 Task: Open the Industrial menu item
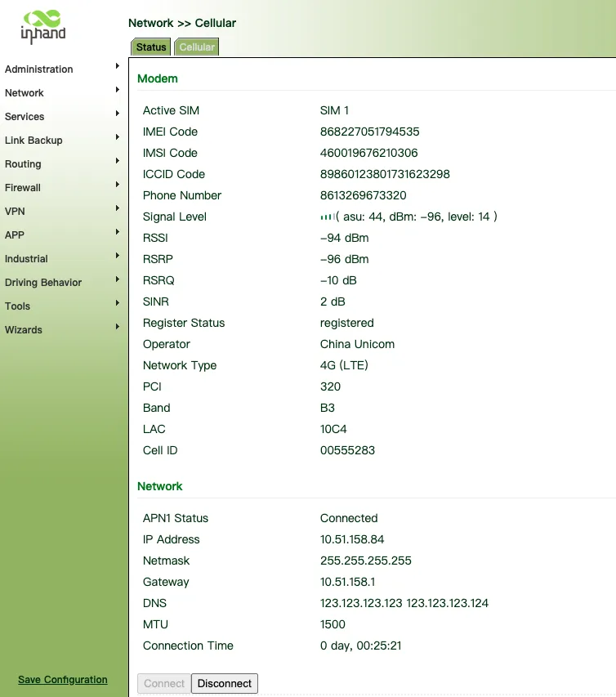(x=26, y=259)
